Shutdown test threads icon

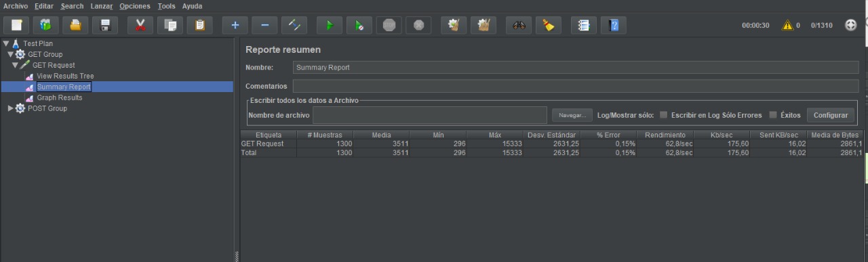click(x=419, y=25)
